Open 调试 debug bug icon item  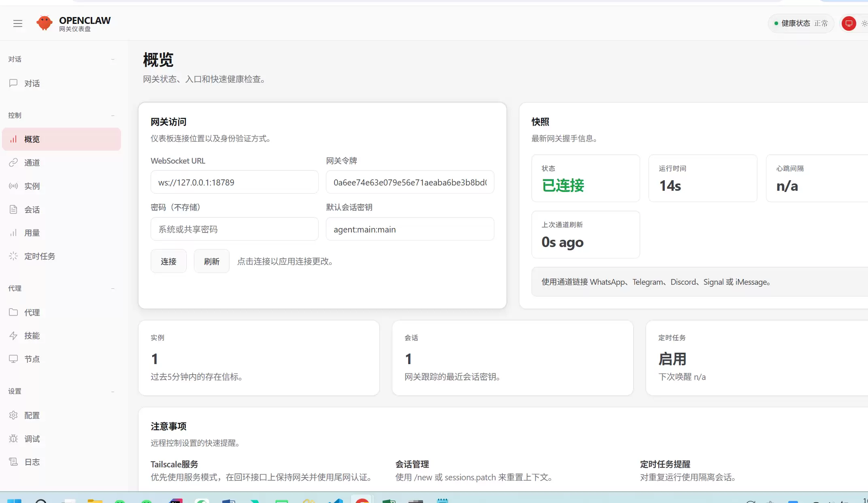[x=32, y=439]
